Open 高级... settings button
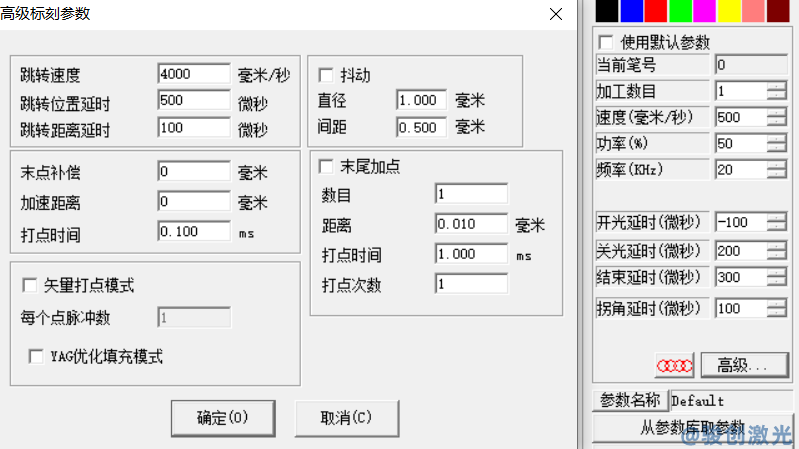This screenshot has height=449, width=799. [x=744, y=365]
